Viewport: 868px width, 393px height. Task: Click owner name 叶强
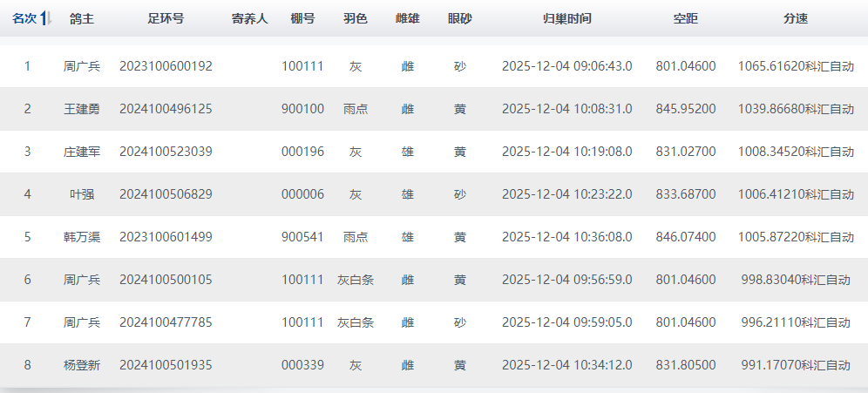pyautogui.click(x=82, y=194)
